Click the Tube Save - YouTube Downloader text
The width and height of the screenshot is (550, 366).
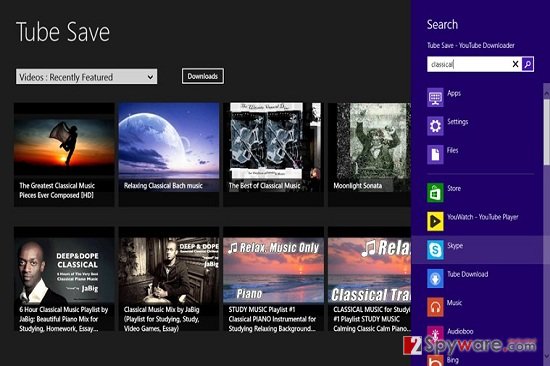point(471,45)
